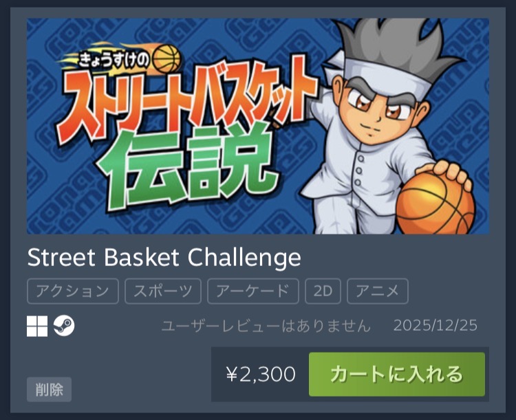
Task: Click the green 伝説 logo text
Action: coord(190,168)
